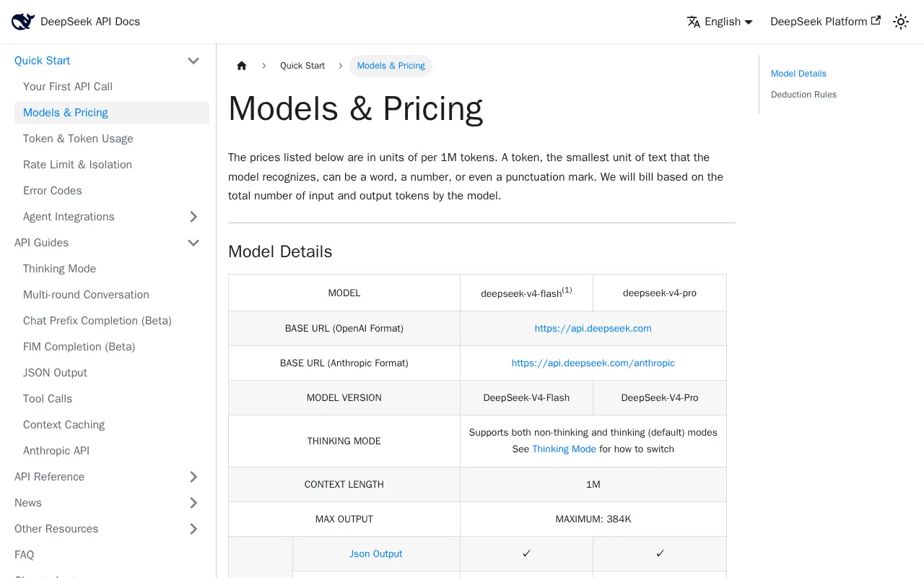Image resolution: width=924 pixels, height=578 pixels.
Task: Click the MAX OUTPUT row label
Action: tap(344, 519)
